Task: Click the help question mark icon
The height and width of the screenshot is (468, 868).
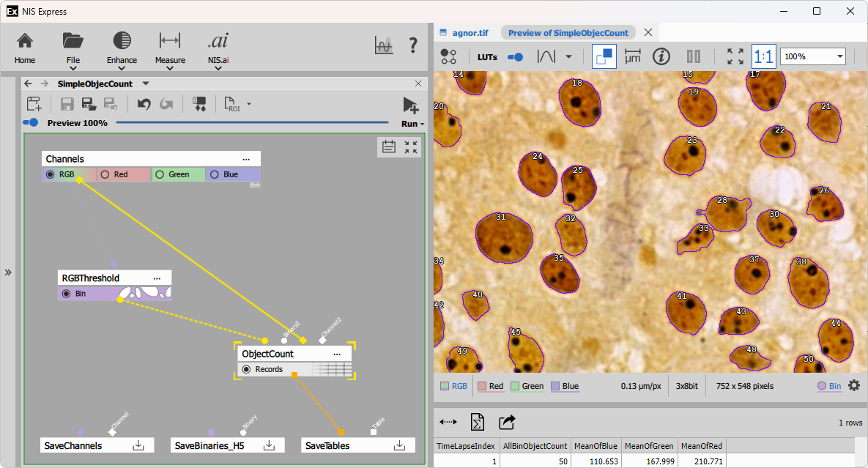Action: click(x=413, y=45)
